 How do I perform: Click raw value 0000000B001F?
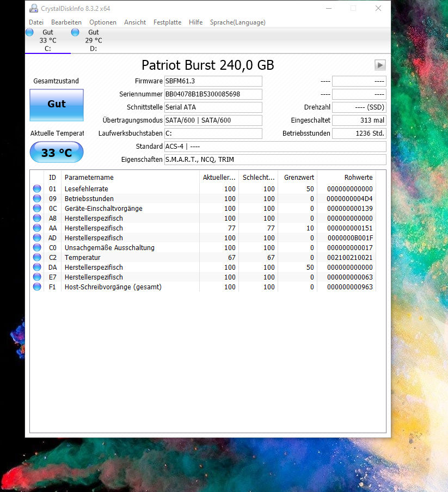[350, 238]
